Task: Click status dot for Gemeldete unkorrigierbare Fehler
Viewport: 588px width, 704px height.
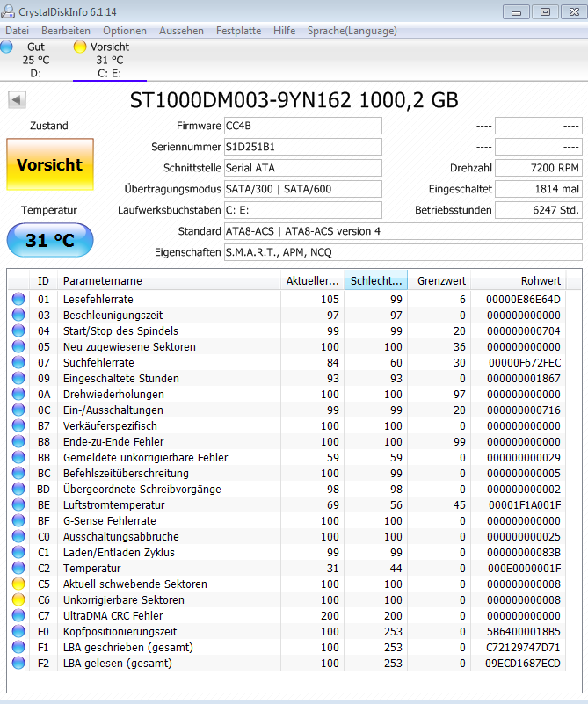Action: click(18, 458)
